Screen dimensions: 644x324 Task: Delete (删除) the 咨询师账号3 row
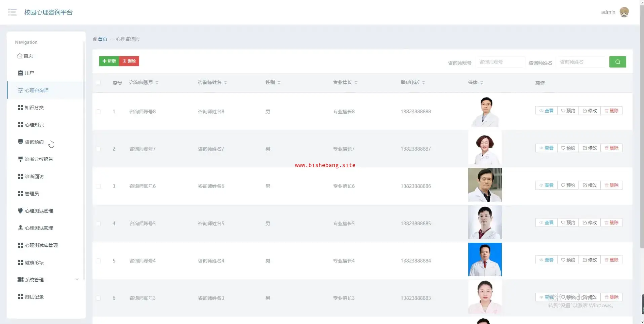(x=611, y=297)
